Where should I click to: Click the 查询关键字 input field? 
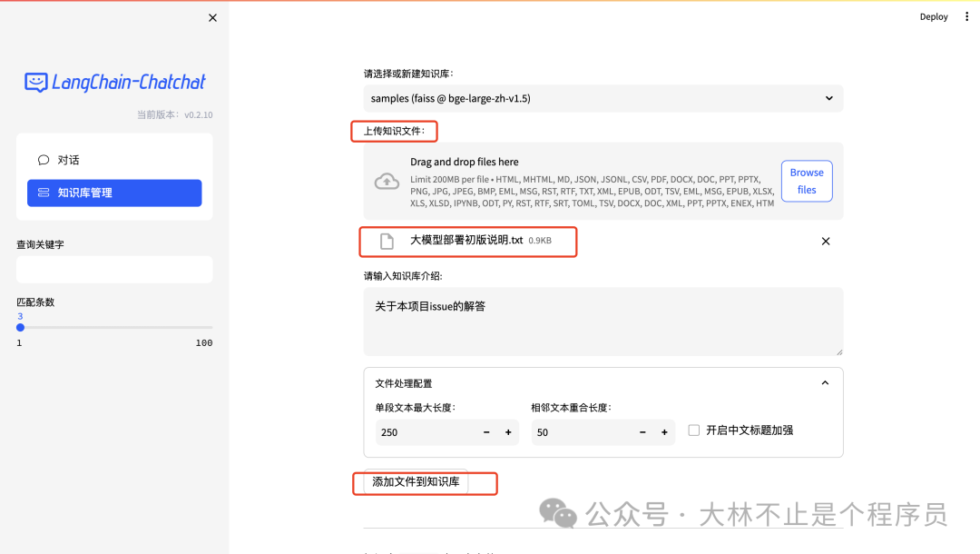[114, 270]
